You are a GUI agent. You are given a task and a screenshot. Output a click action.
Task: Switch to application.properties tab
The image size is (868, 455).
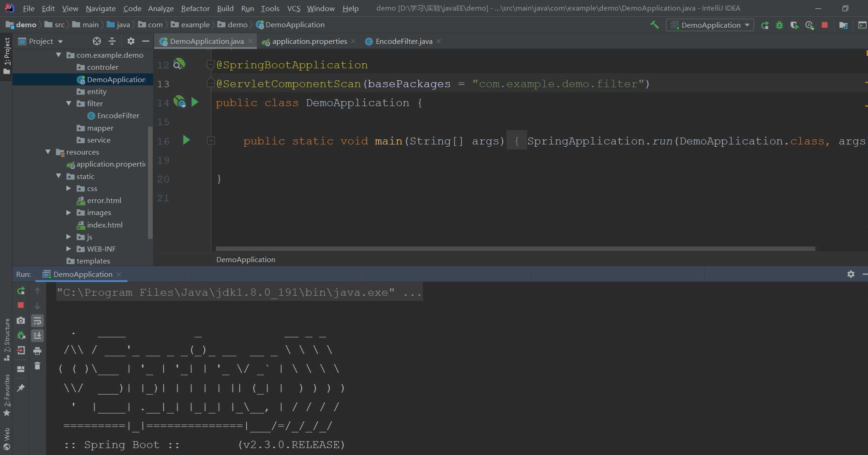point(309,41)
